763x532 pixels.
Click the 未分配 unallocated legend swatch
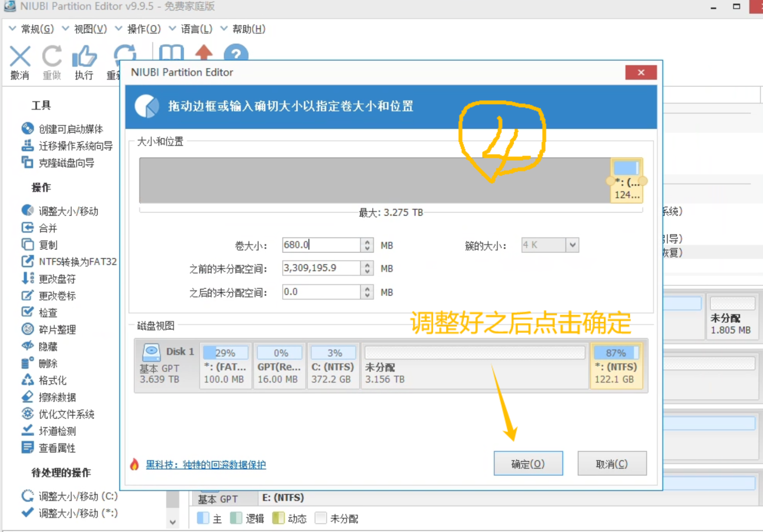(x=321, y=518)
